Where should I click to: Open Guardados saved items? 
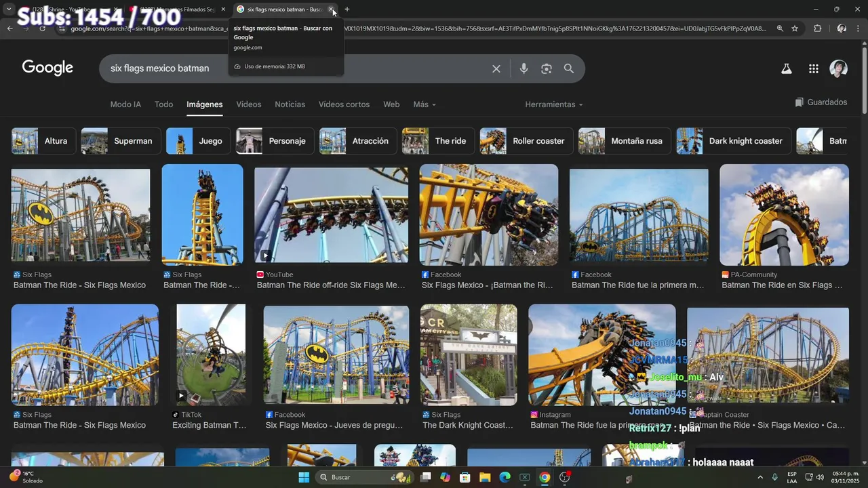(x=821, y=102)
